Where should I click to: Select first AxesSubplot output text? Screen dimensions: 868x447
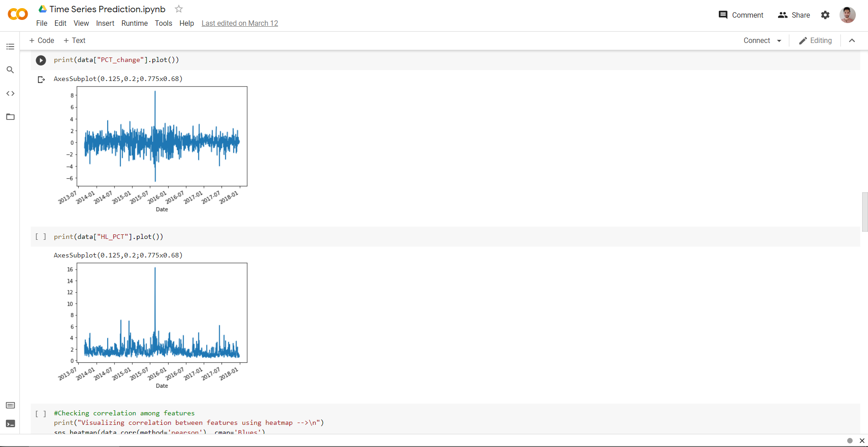pyautogui.click(x=118, y=79)
